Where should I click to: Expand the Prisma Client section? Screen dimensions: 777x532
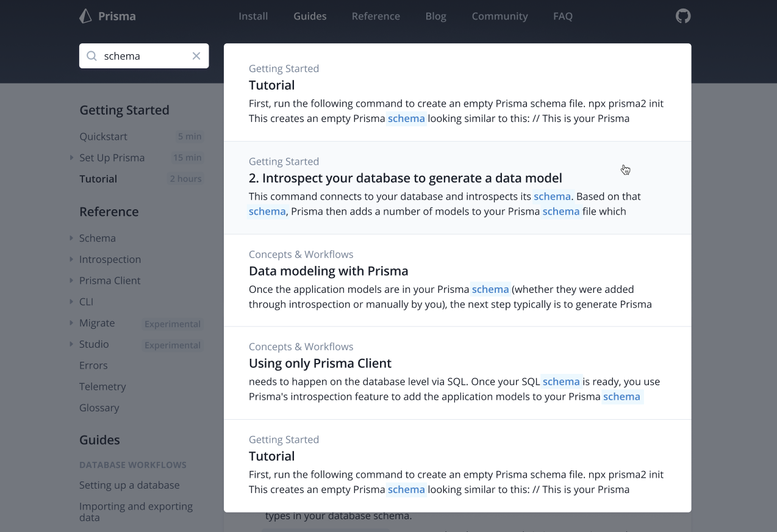click(71, 281)
